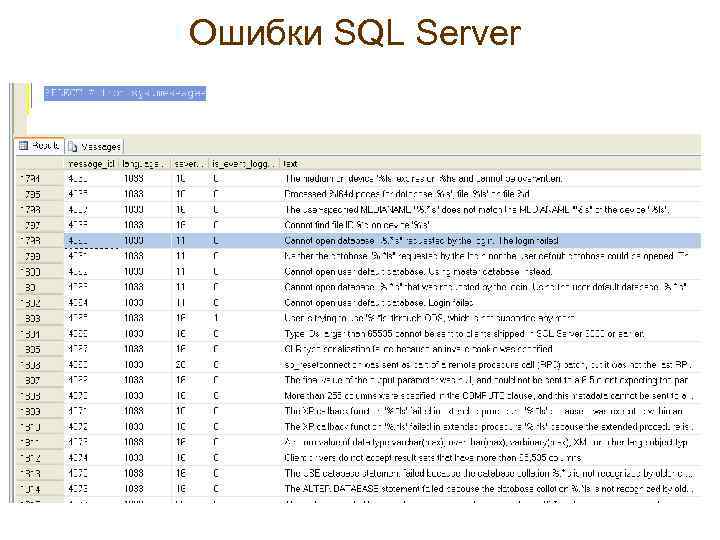
Task: Select the "user-specified MEDIANAME" message cell
Action: pyautogui.click(x=490, y=210)
